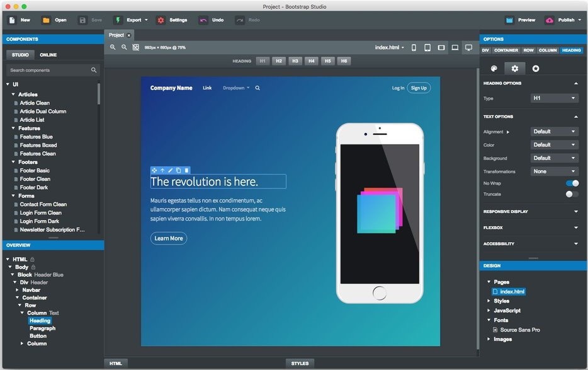This screenshot has width=588, height=370.
Task: Open the heading Type dropdown
Action: pos(555,98)
